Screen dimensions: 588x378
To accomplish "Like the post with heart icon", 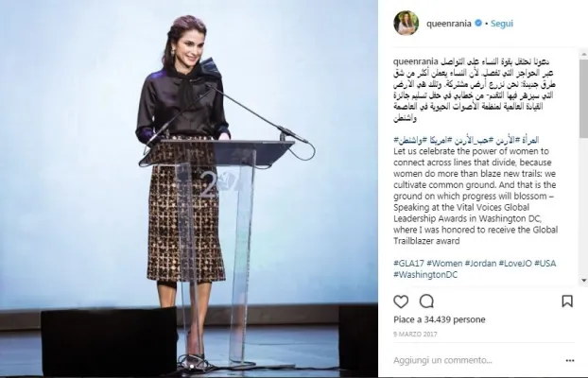I will coord(401,301).
